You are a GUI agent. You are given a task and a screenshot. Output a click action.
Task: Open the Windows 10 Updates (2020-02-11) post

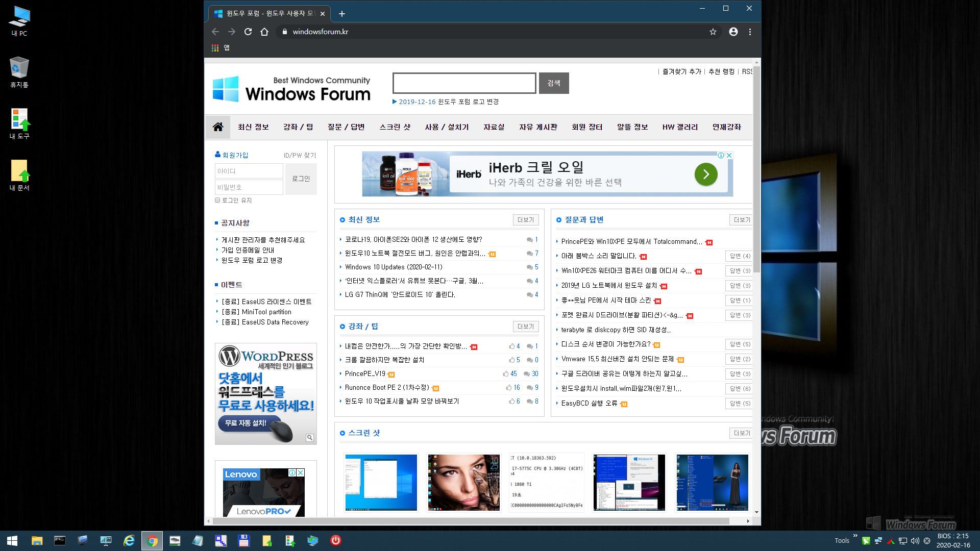[394, 267]
